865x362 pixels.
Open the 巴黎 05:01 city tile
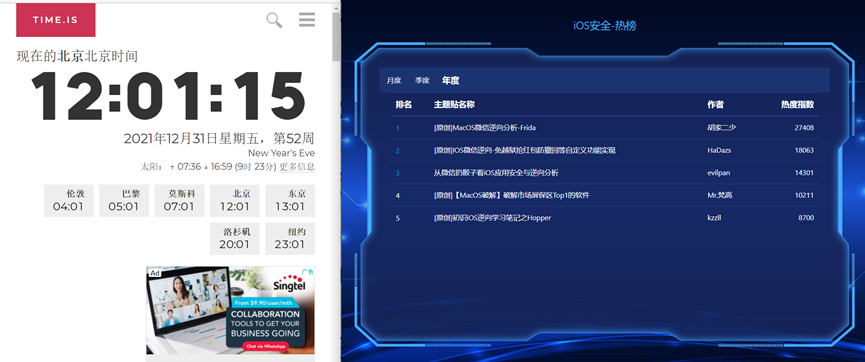(x=124, y=201)
